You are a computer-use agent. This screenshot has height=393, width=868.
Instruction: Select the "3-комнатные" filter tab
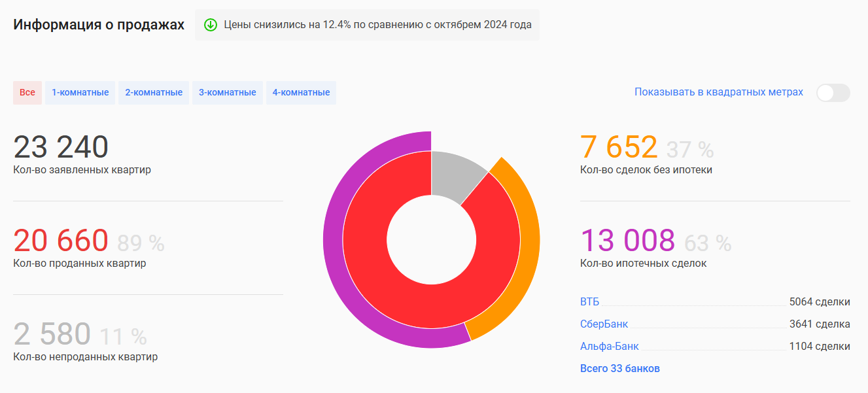(228, 93)
